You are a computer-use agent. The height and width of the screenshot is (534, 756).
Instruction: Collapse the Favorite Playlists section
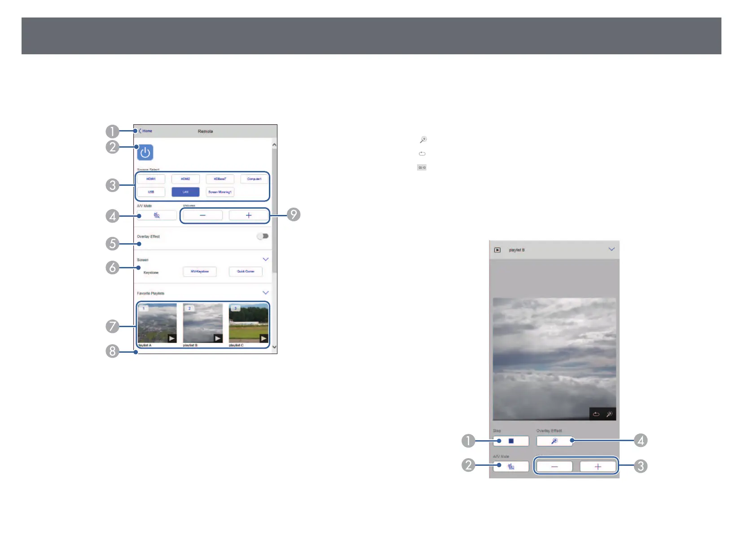click(x=265, y=293)
